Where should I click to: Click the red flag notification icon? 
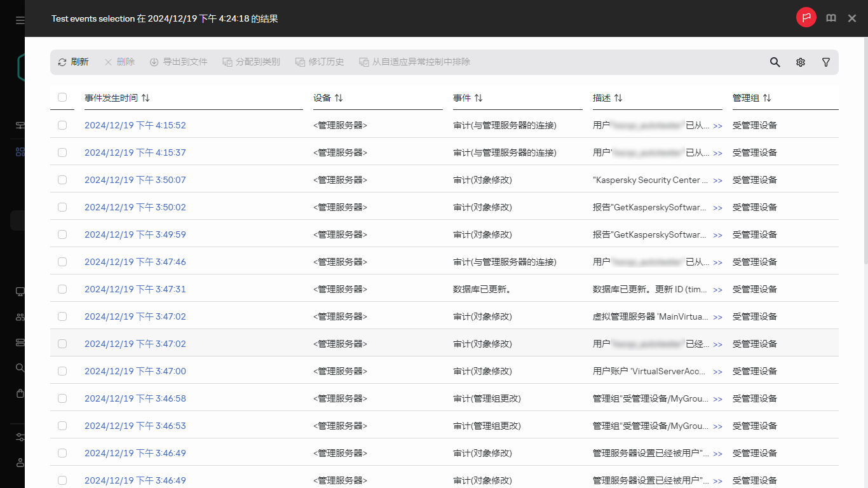[806, 18]
